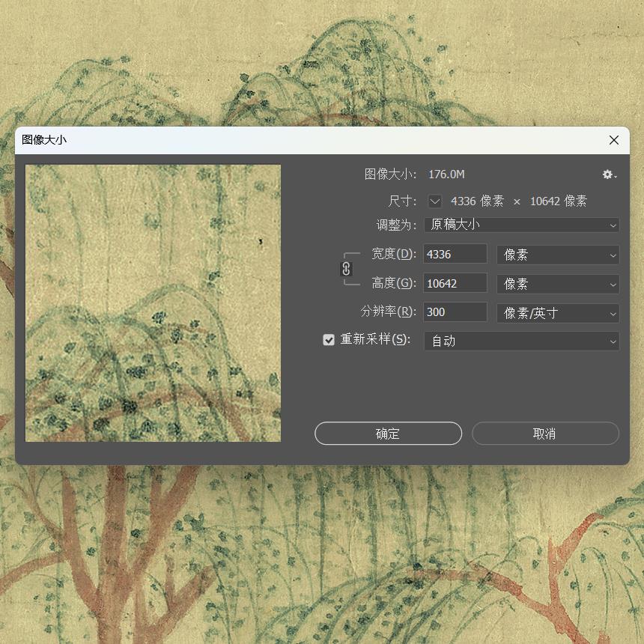Uncheck the 重新采样 checkbox

pos(329,340)
